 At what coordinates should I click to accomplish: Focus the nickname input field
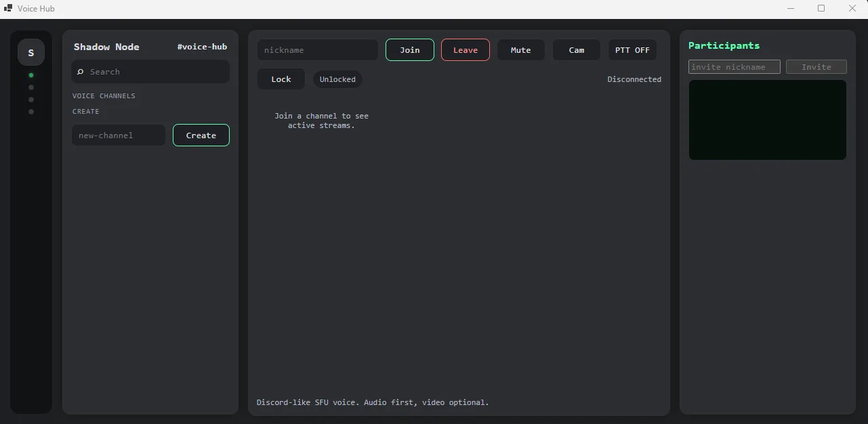pos(318,50)
